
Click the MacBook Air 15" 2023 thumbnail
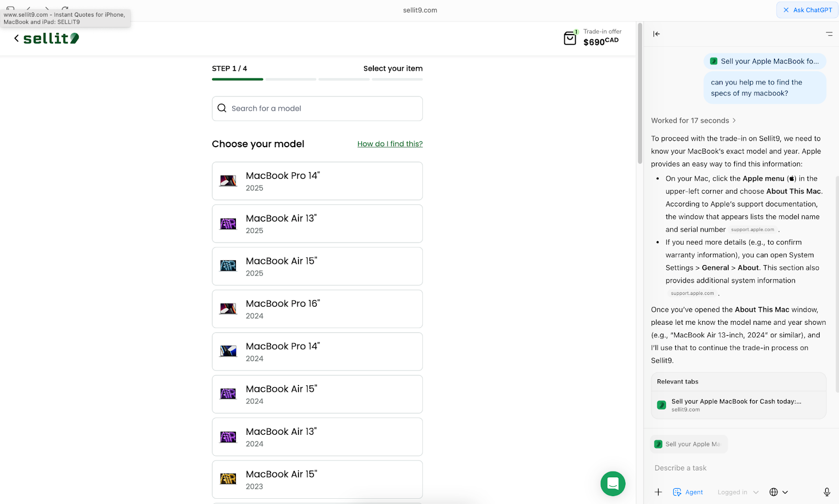click(x=228, y=479)
